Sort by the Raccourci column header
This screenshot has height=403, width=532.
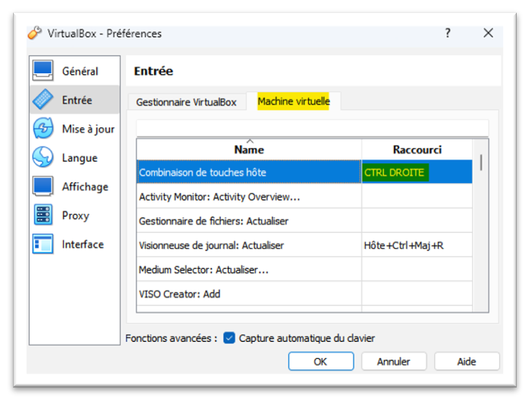pyautogui.click(x=417, y=150)
